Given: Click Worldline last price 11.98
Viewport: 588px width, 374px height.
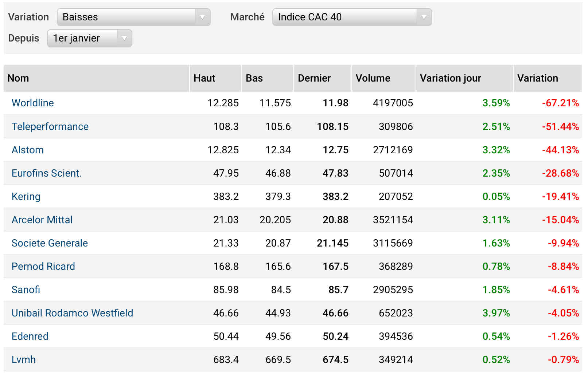Looking at the screenshot, I should point(336,103).
